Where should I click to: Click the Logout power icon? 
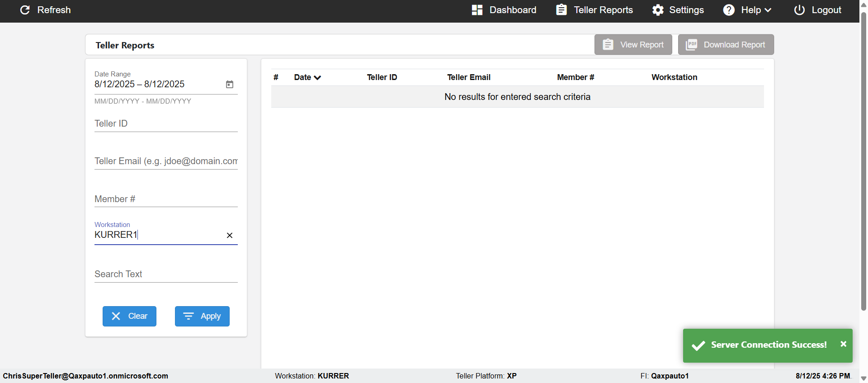tap(799, 10)
